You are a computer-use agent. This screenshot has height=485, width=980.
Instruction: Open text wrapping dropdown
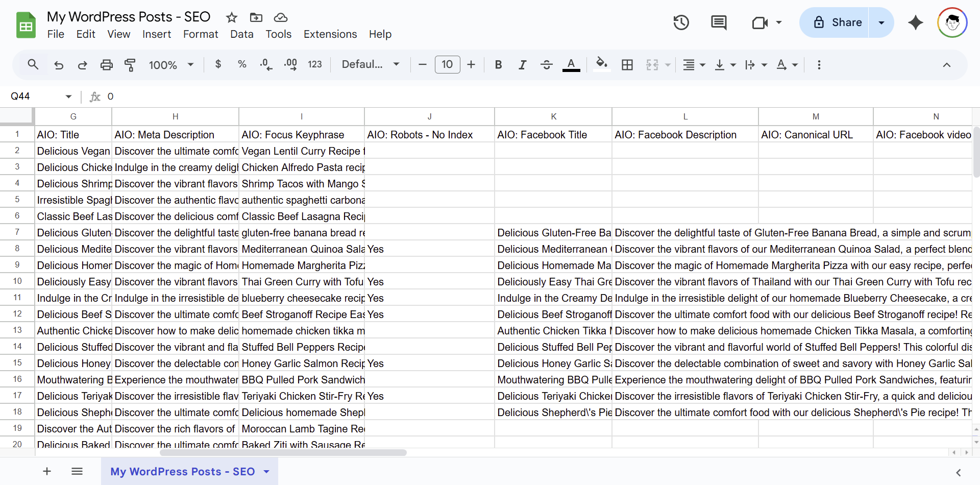[755, 64]
